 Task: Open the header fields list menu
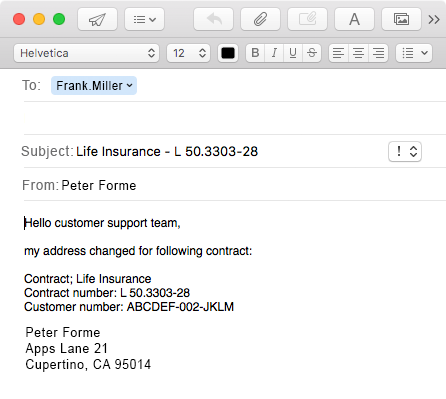tap(144, 19)
